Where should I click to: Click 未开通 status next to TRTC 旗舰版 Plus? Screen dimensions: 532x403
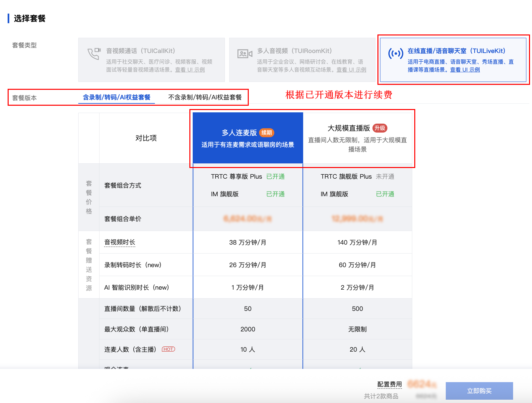tap(385, 177)
